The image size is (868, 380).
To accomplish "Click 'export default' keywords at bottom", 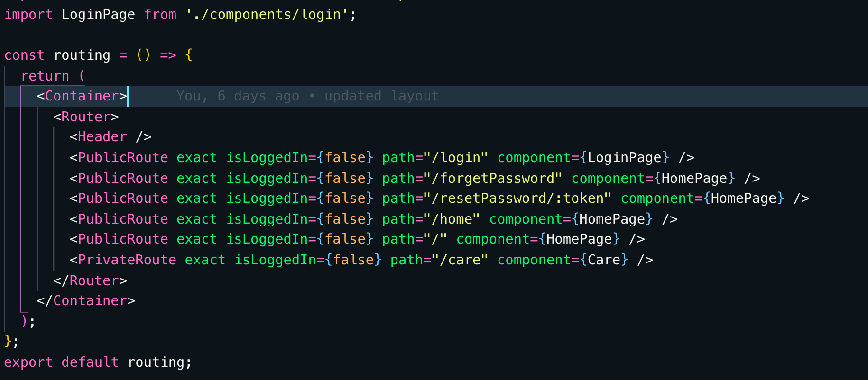I will [61, 362].
